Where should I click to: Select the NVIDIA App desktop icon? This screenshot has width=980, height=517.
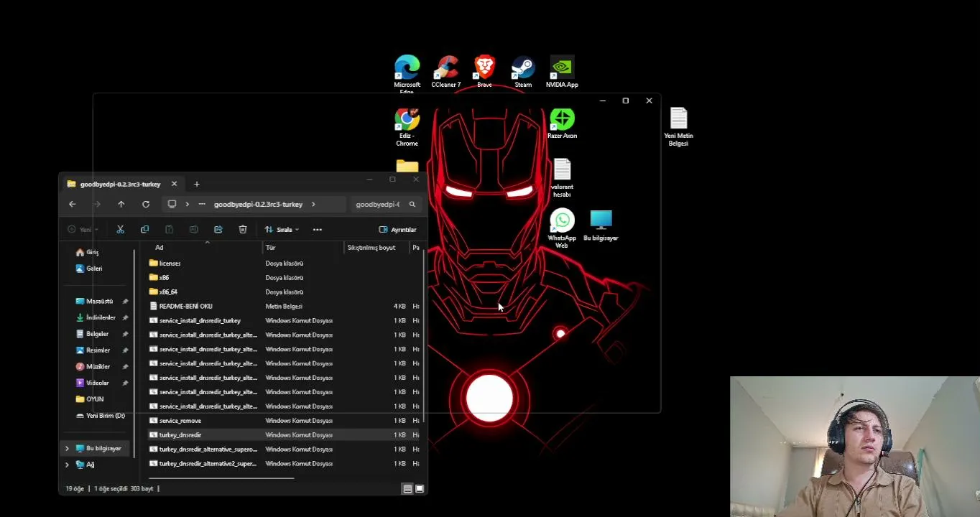[562, 72]
